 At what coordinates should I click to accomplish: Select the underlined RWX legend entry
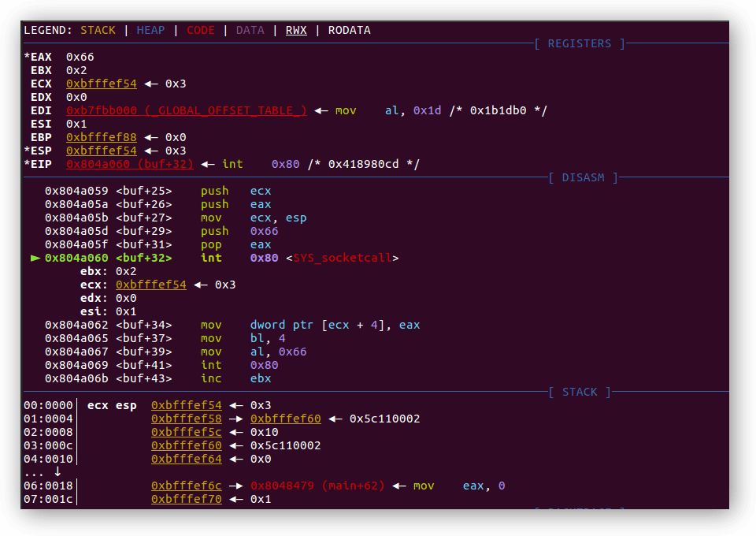pyautogui.click(x=296, y=30)
